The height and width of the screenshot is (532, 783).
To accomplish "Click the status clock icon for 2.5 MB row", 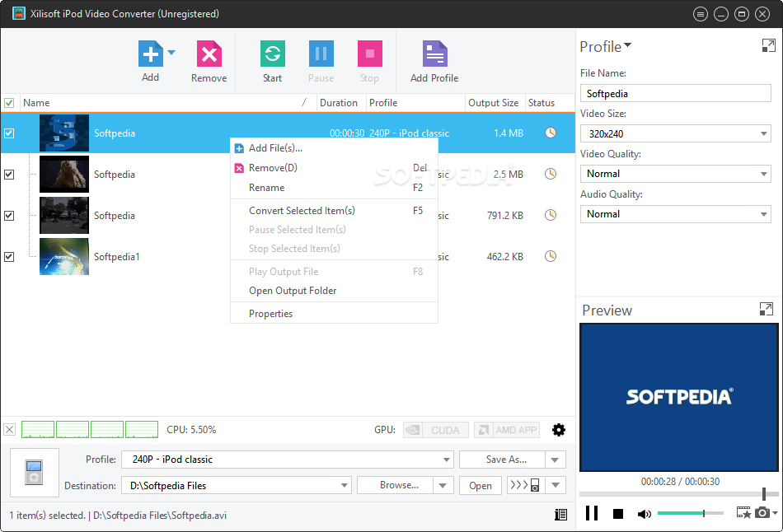I will (x=551, y=174).
